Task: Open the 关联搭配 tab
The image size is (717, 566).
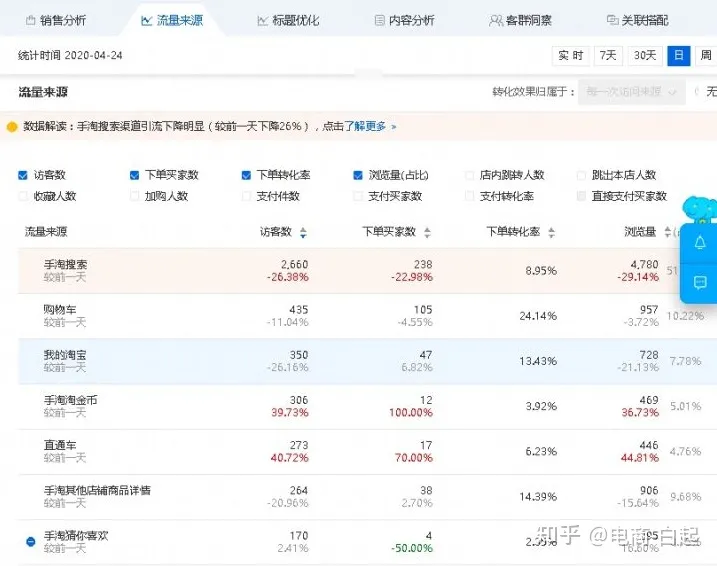Action: (637, 20)
